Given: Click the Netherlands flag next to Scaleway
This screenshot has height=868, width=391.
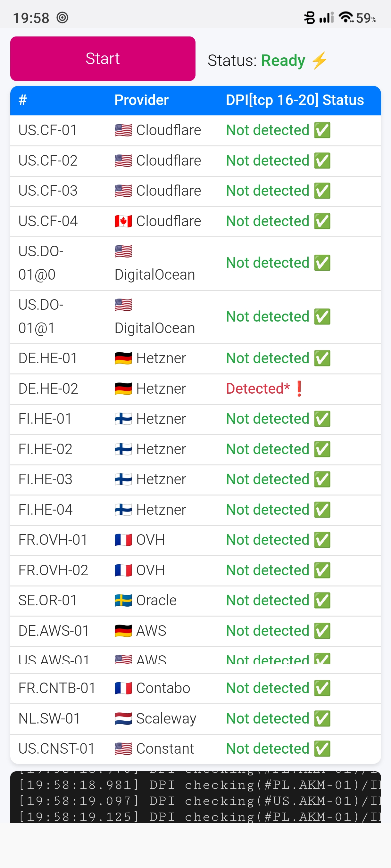Looking at the screenshot, I should point(123,718).
